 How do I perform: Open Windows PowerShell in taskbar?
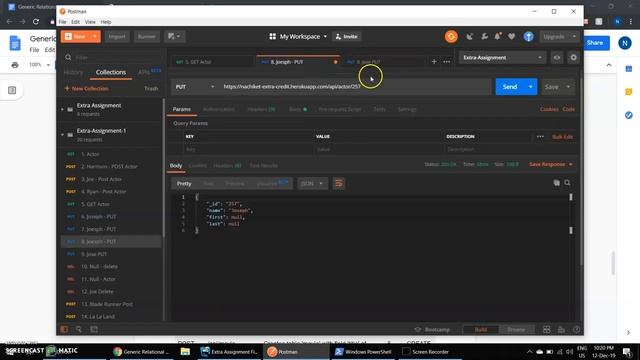tap(362, 351)
